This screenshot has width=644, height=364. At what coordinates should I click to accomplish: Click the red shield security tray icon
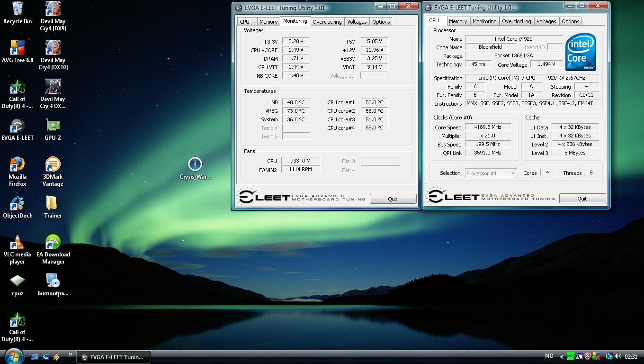(x=588, y=356)
